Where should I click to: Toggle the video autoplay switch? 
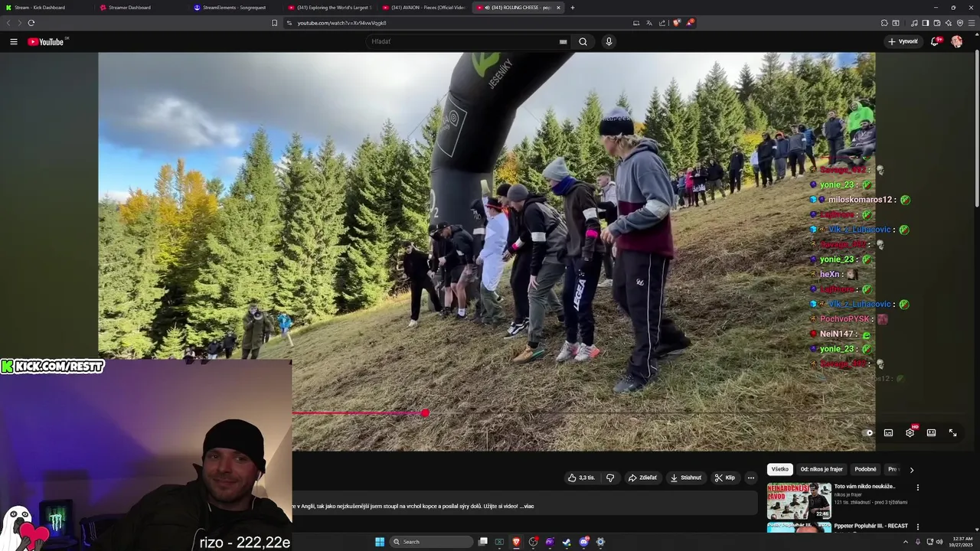867,432
